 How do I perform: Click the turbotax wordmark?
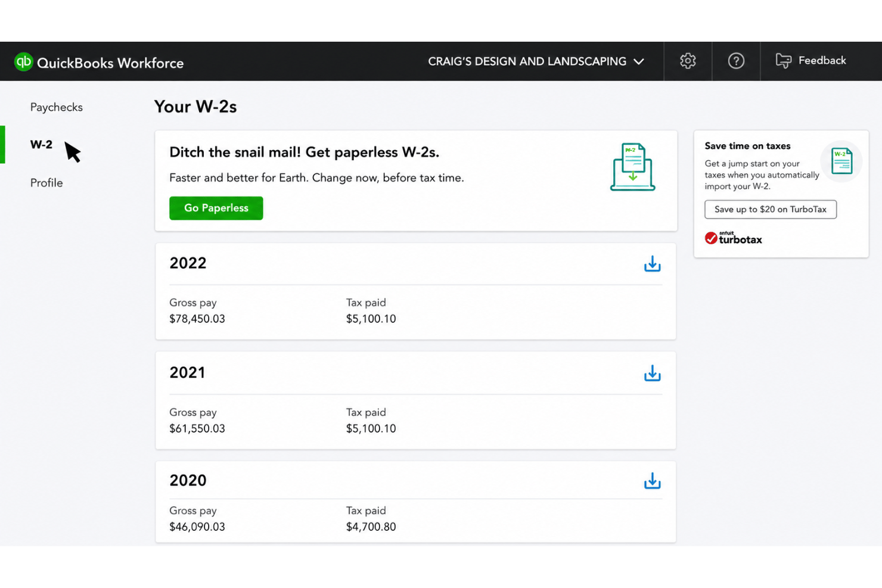(740, 239)
